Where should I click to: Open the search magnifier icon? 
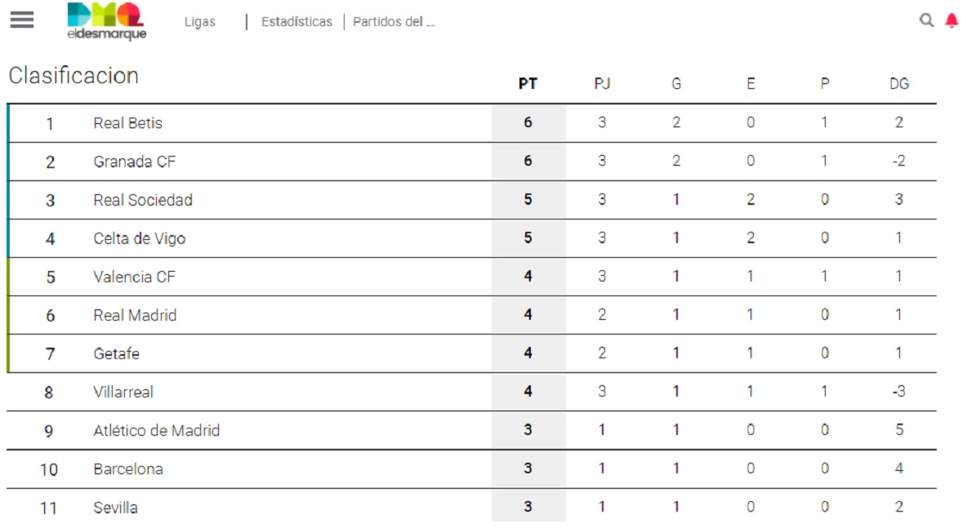click(x=926, y=20)
